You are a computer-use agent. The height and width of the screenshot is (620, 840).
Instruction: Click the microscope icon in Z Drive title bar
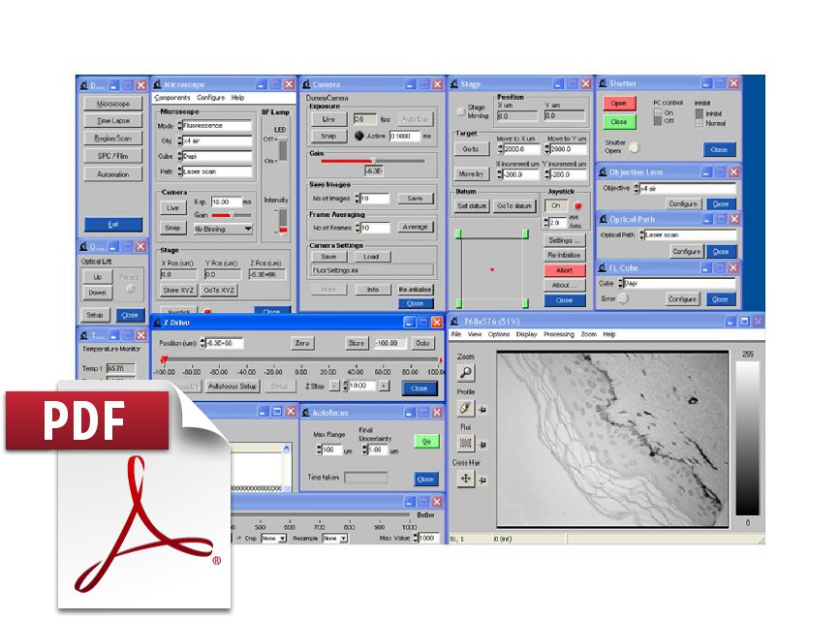[x=158, y=322]
